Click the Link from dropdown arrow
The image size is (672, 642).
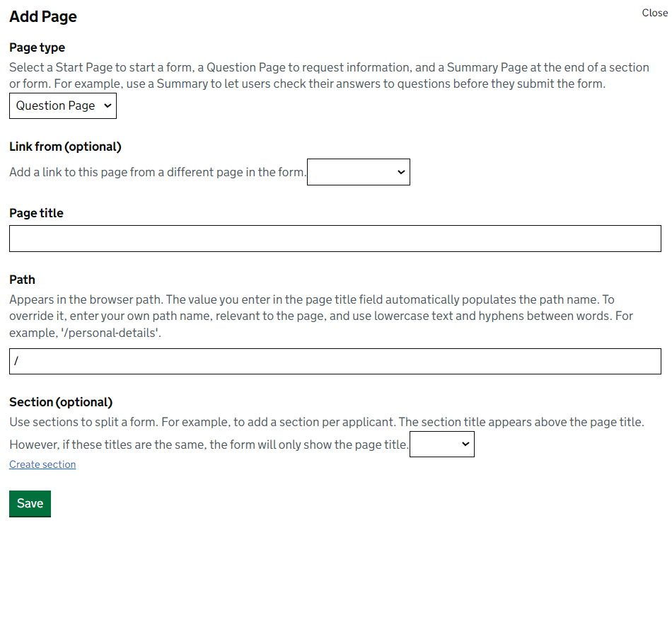pos(400,171)
